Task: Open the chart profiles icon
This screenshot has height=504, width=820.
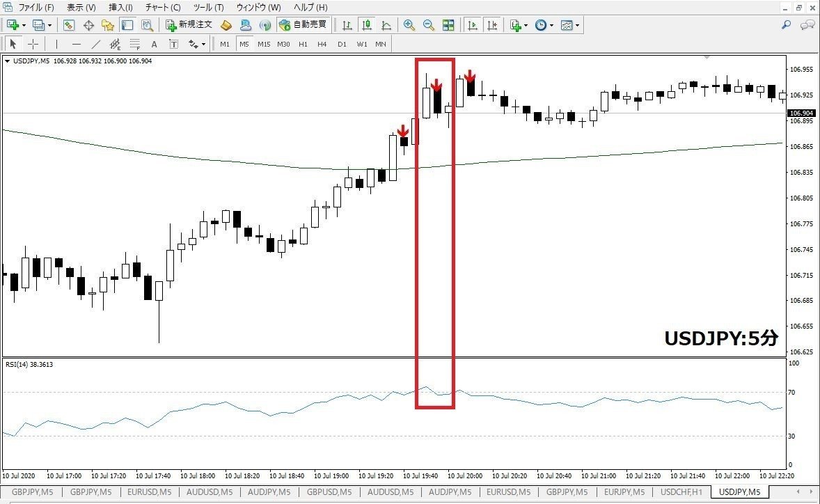Action: 38,24
